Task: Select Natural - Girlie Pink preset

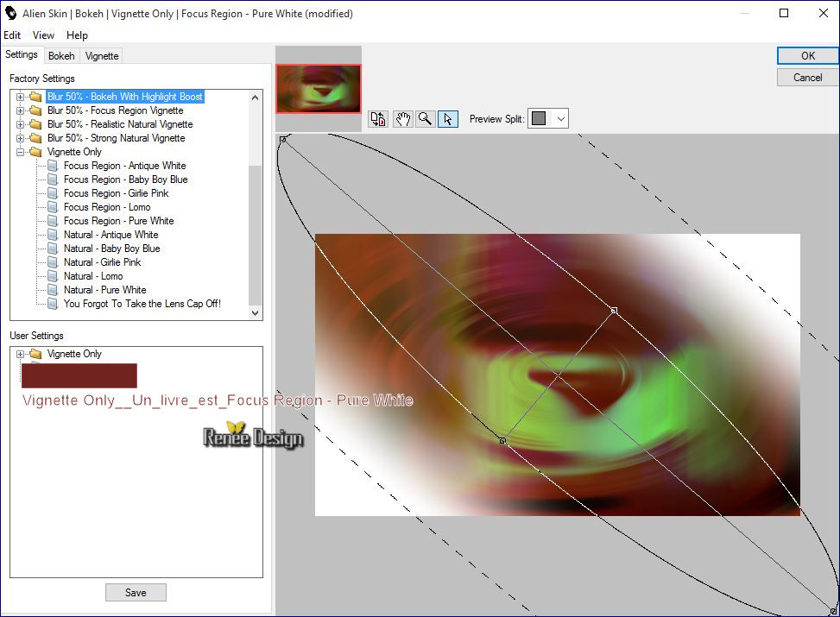Action: click(x=103, y=262)
